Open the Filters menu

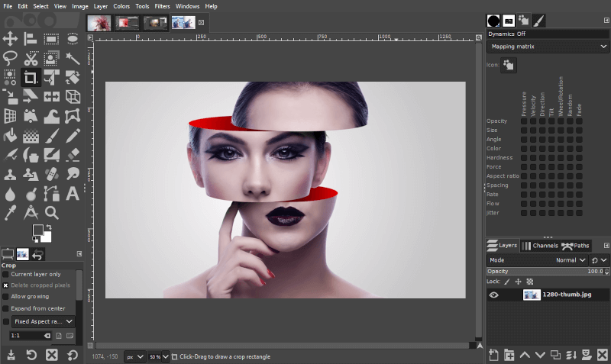pos(162,6)
